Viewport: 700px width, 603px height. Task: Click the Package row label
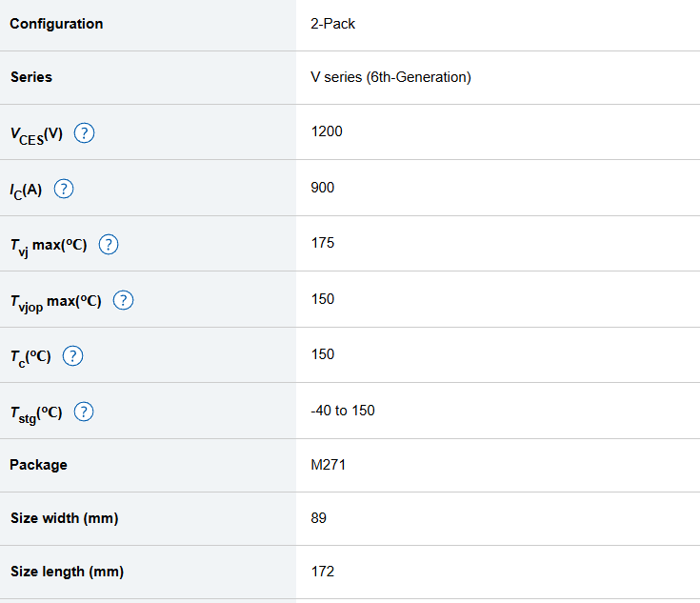click(x=38, y=465)
